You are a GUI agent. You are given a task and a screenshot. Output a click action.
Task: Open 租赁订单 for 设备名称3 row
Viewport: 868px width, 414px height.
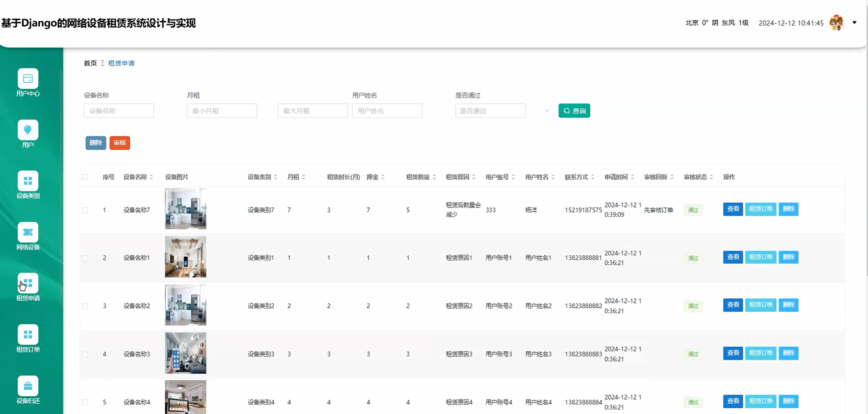coord(761,353)
